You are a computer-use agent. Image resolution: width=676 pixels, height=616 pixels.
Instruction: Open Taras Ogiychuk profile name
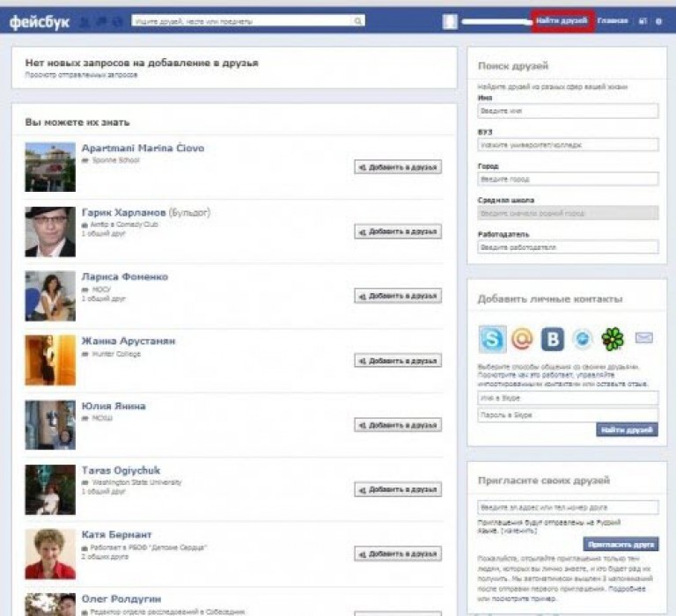click(x=121, y=470)
